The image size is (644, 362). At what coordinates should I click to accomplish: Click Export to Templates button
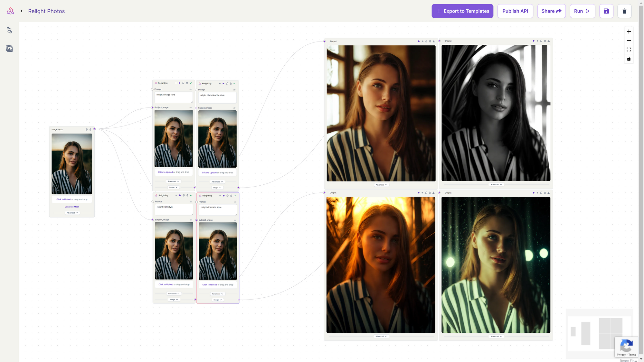(462, 11)
